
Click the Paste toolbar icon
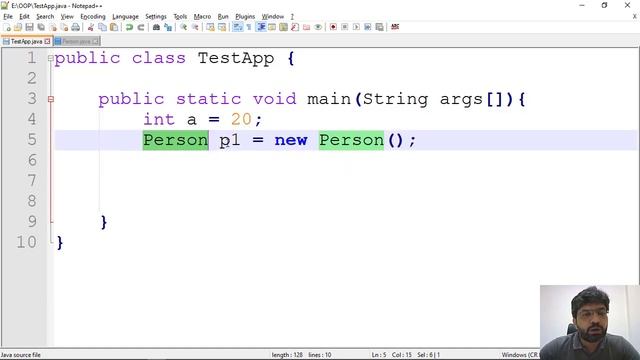114,27
